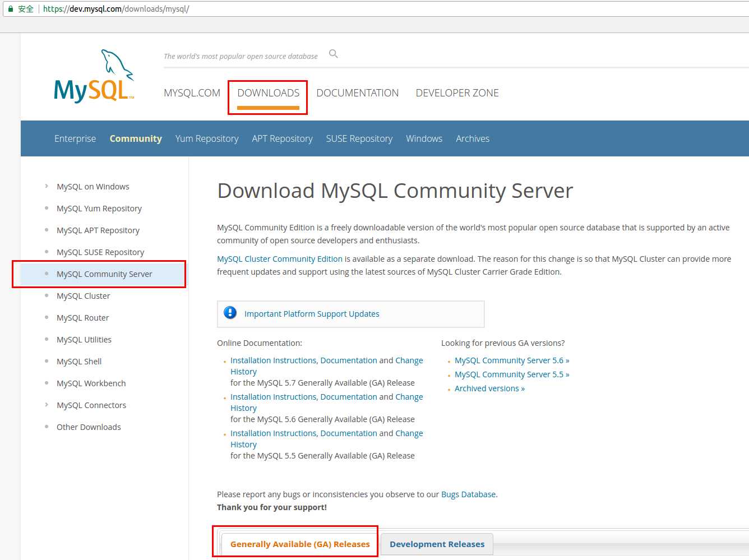Viewport: 749px width, 560px height.
Task: Click the secure lock icon in address bar
Action: coord(10,9)
